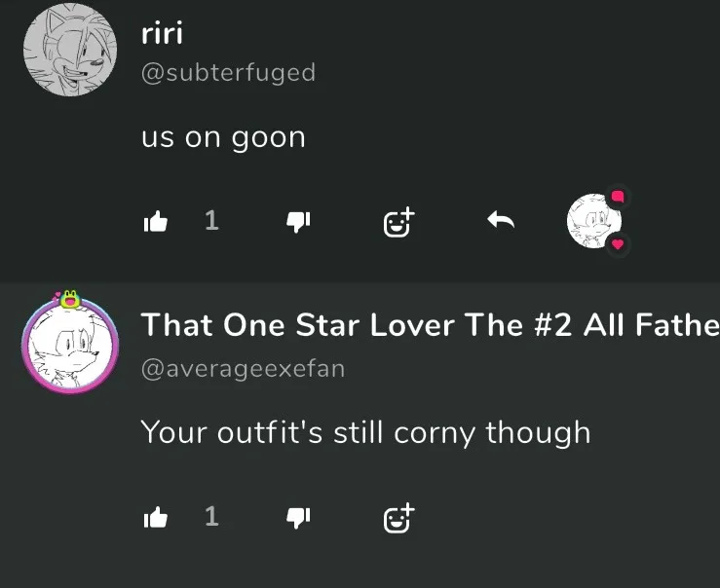Open the riri display name
This screenshot has width=720, height=588.
click(x=162, y=33)
